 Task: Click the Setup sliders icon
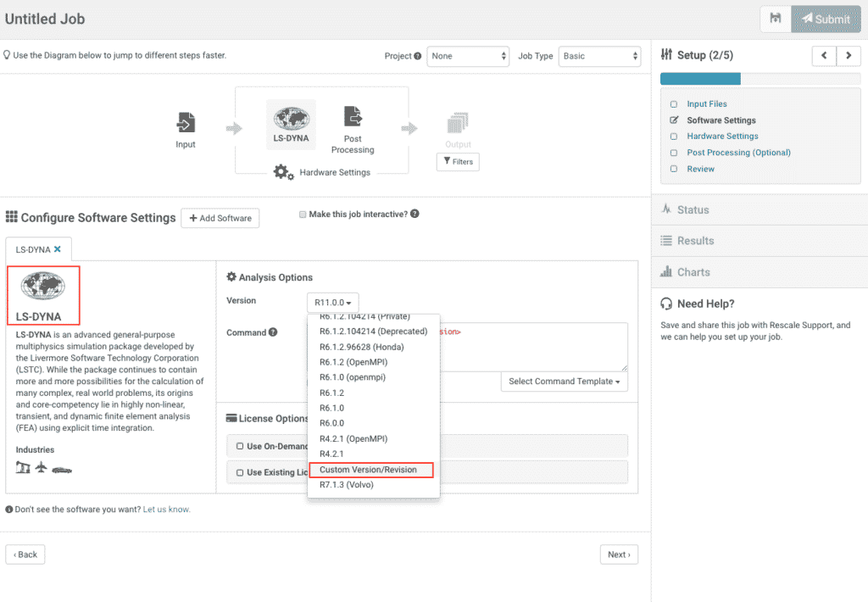(666, 54)
